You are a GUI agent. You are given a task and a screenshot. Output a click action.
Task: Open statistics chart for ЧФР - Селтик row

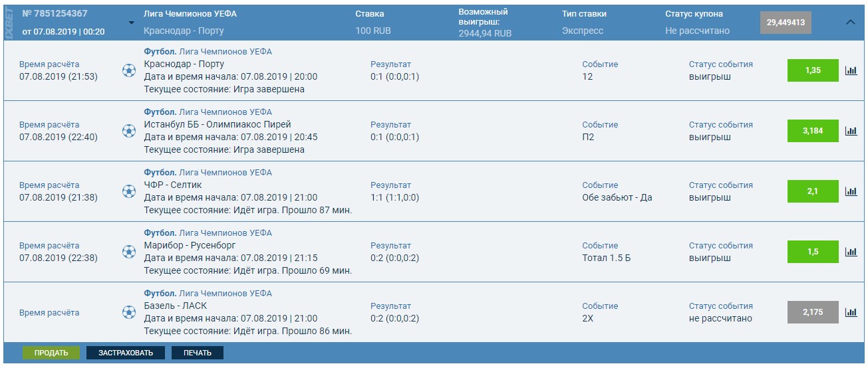click(x=851, y=191)
